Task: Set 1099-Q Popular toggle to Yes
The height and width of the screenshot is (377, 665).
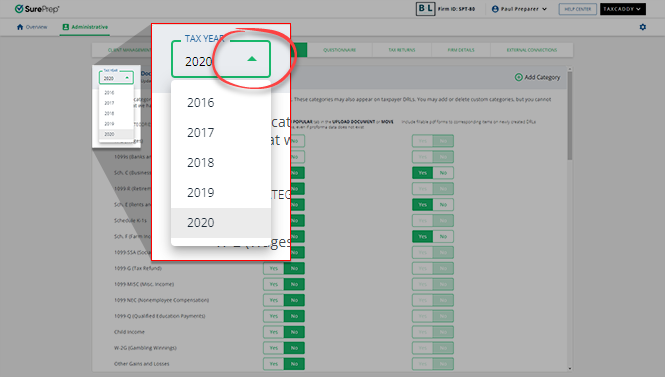Action: pos(274,316)
